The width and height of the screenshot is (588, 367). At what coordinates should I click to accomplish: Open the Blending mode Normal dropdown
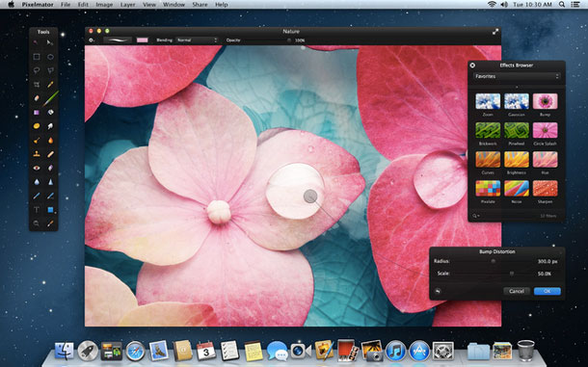[x=197, y=40]
